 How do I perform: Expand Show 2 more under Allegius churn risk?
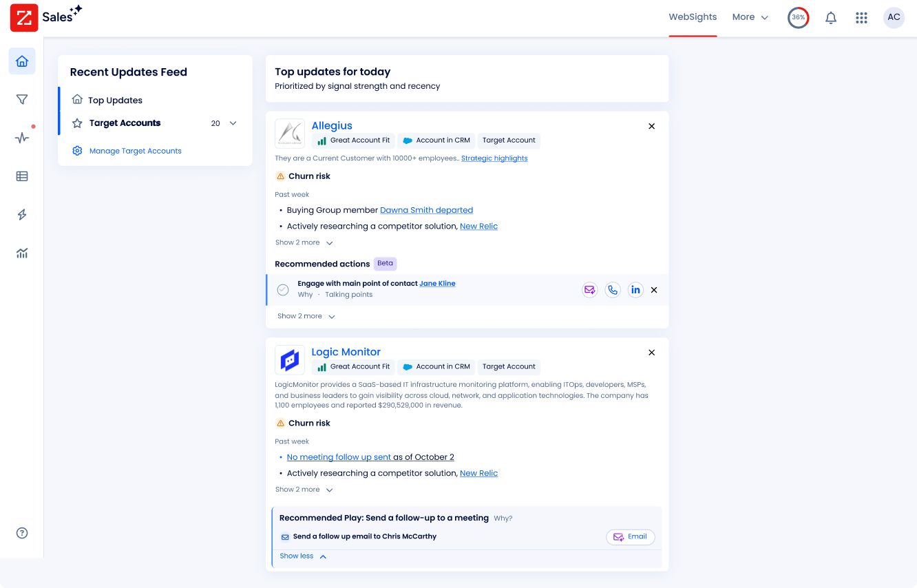point(304,242)
